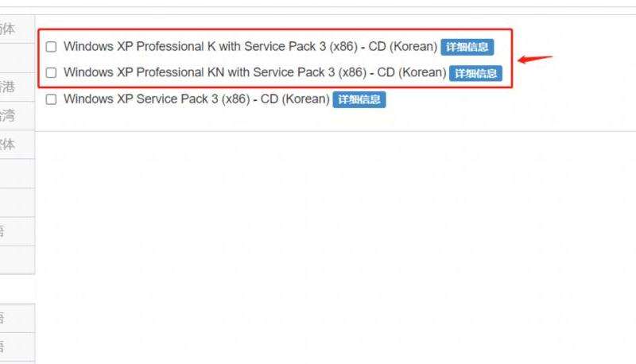Open 详细信息 for Professional KN edition
This screenshot has height=364, width=636.
(x=475, y=73)
